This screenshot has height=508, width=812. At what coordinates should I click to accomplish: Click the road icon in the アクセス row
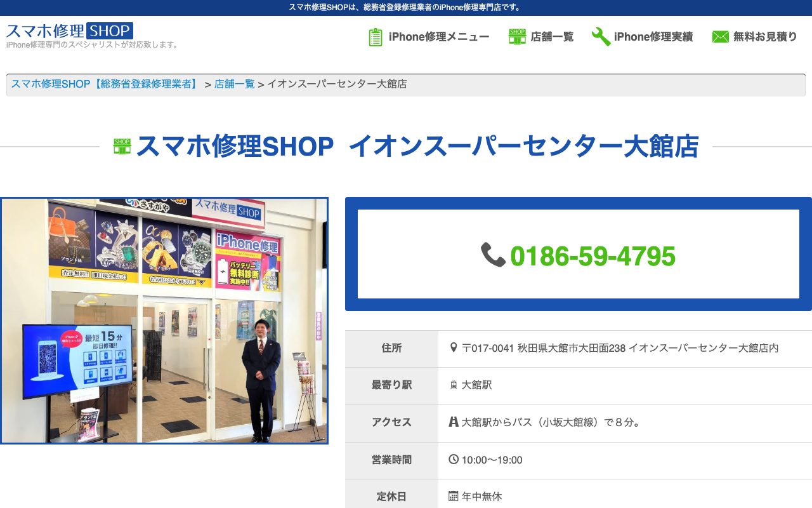click(x=453, y=422)
